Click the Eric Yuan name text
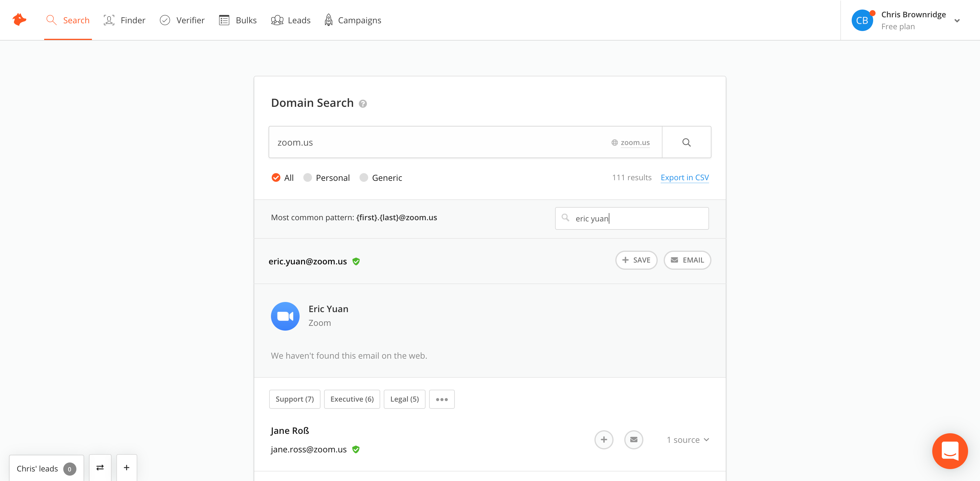The width and height of the screenshot is (980, 481). click(x=328, y=309)
